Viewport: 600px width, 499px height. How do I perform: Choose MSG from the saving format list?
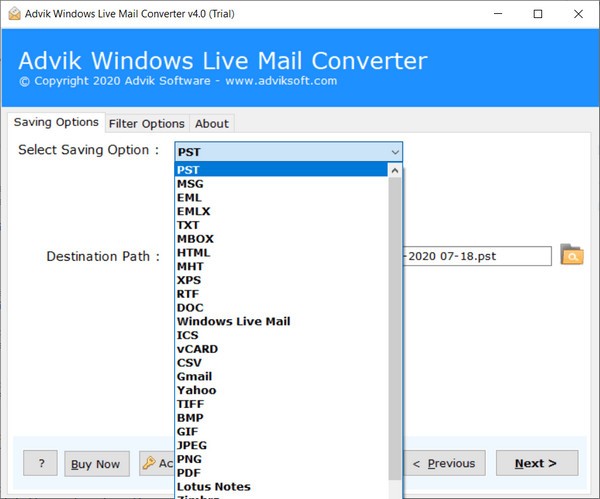[190, 184]
